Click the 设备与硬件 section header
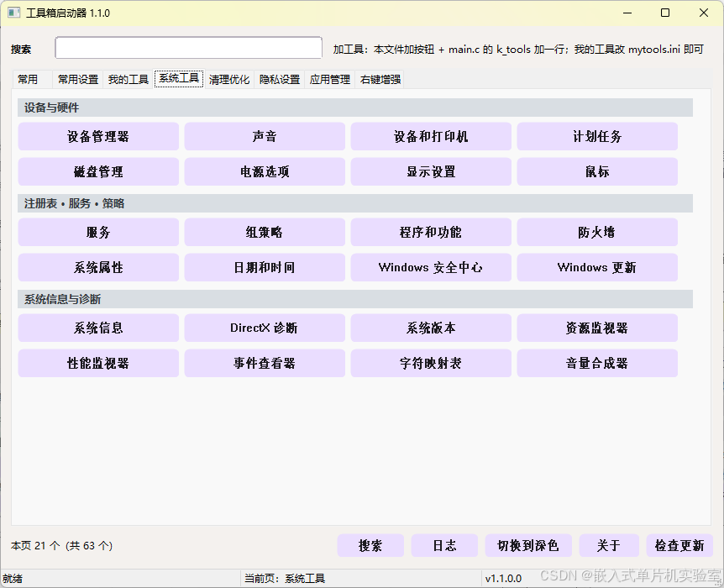Viewport: 724px width, 588px height. coord(355,108)
